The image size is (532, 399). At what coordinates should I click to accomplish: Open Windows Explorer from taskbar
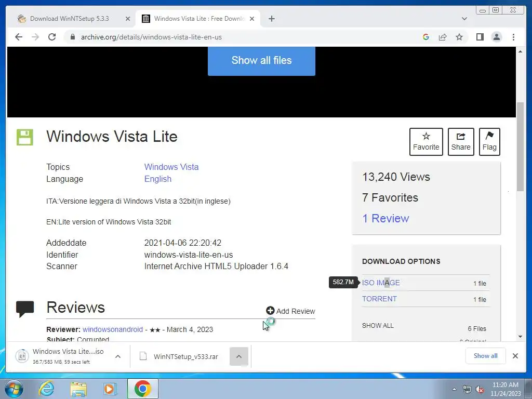(x=78, y=389)
